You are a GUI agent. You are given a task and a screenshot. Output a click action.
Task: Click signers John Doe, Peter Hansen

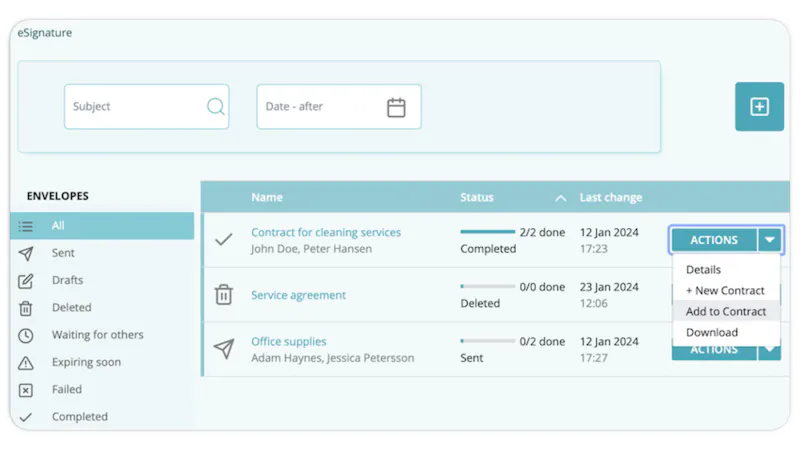pos(311,249)
